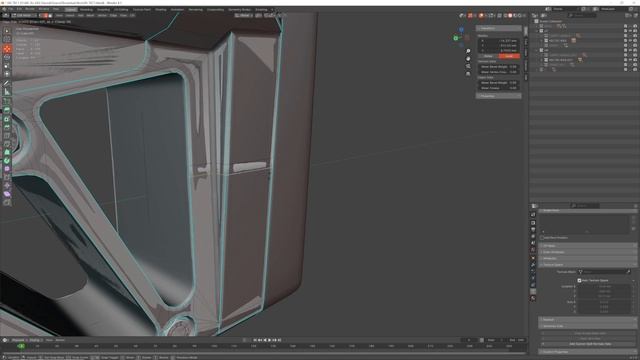Click the current frame marker in timeline
Viewport: 640px width, 360px height.
21,346
